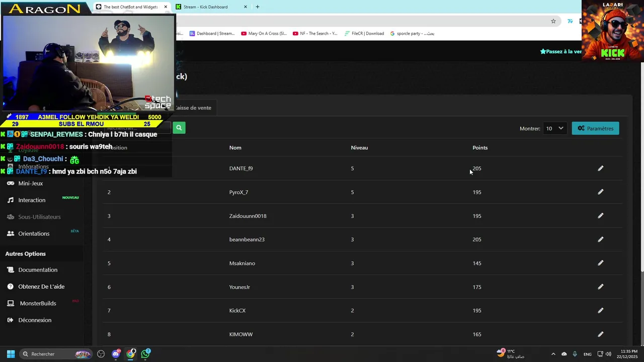Viewport: 644px width, 362px height.
Task: Sort by Nom column header
Action: [x=235, y=148]
